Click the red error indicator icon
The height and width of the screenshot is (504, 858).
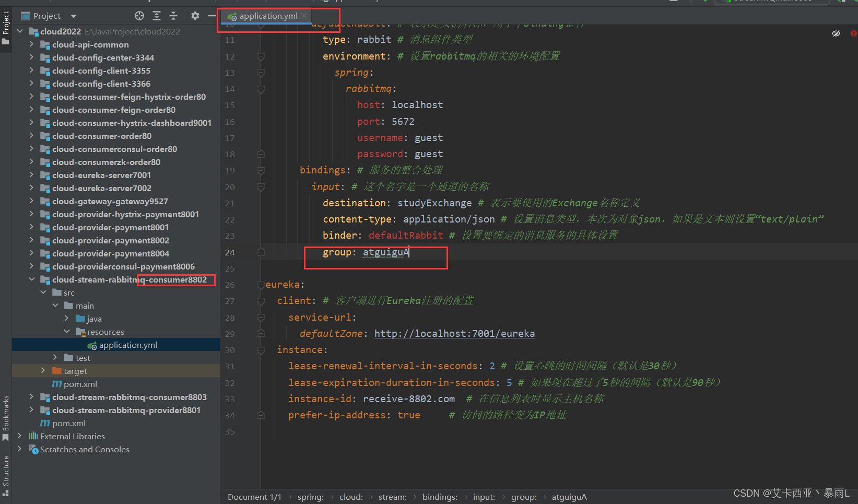point(853,33)
